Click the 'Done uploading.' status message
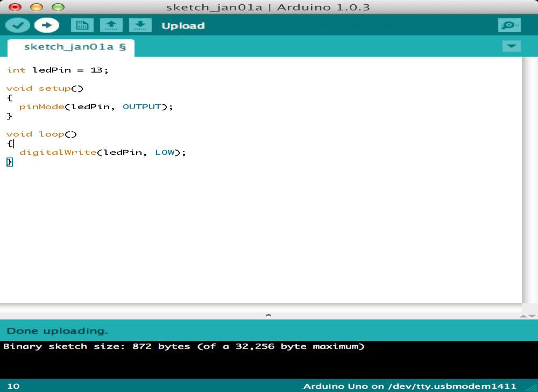Image resolution: width=538 pixels, height=392 pixels. 58,331
